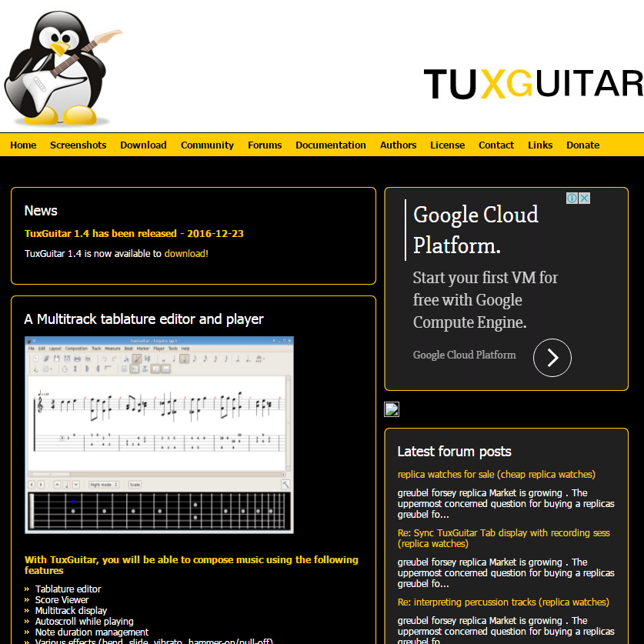Click the "Autoscroll while playing" feature item
The height and width of the screenshot is (644, 644).
pyautogui.click(x=84, y=622)
